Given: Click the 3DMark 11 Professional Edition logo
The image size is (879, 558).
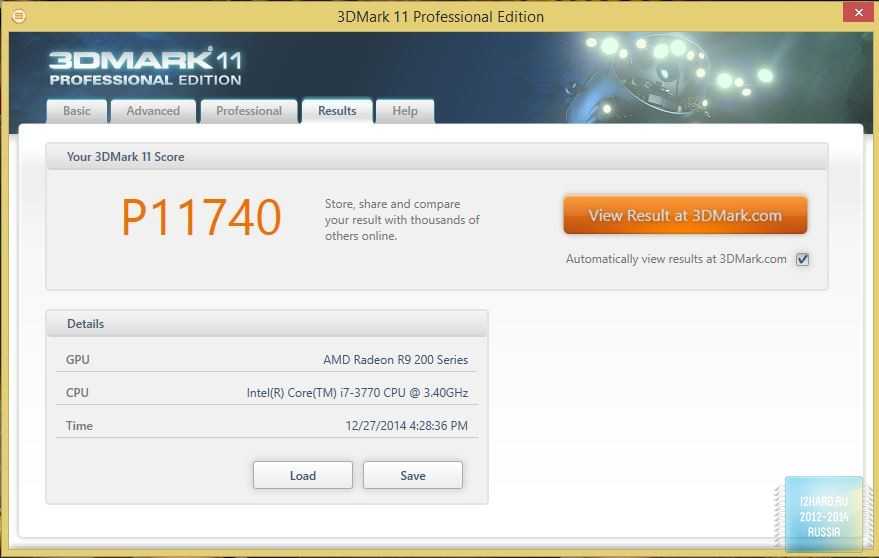Looking at the screenshot, I should click(145, 67).
